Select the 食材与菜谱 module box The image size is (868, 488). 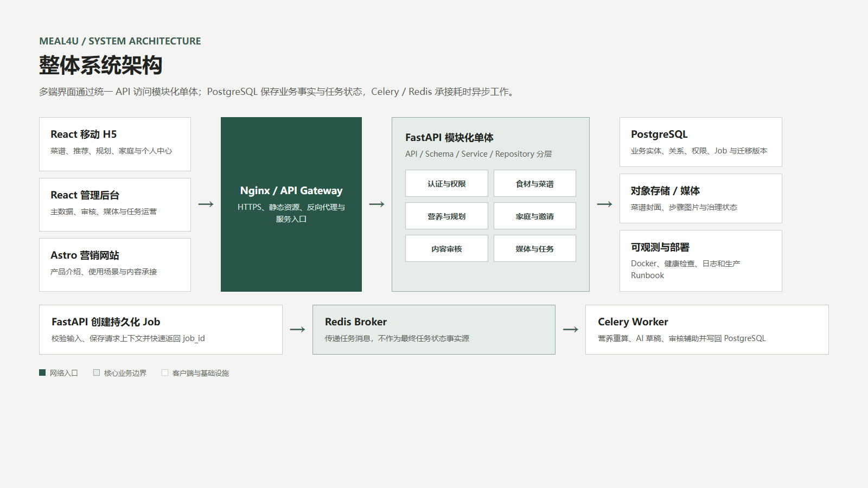[x=535, y=183]
